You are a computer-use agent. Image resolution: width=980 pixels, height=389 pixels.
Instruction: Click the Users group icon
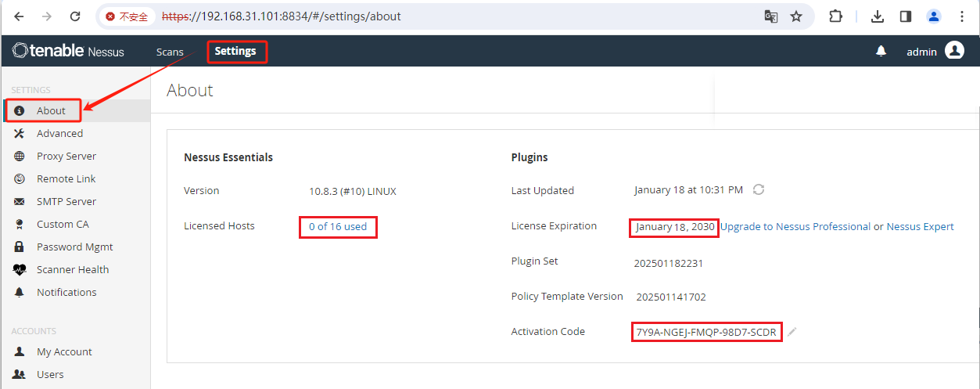coord(20,374)
